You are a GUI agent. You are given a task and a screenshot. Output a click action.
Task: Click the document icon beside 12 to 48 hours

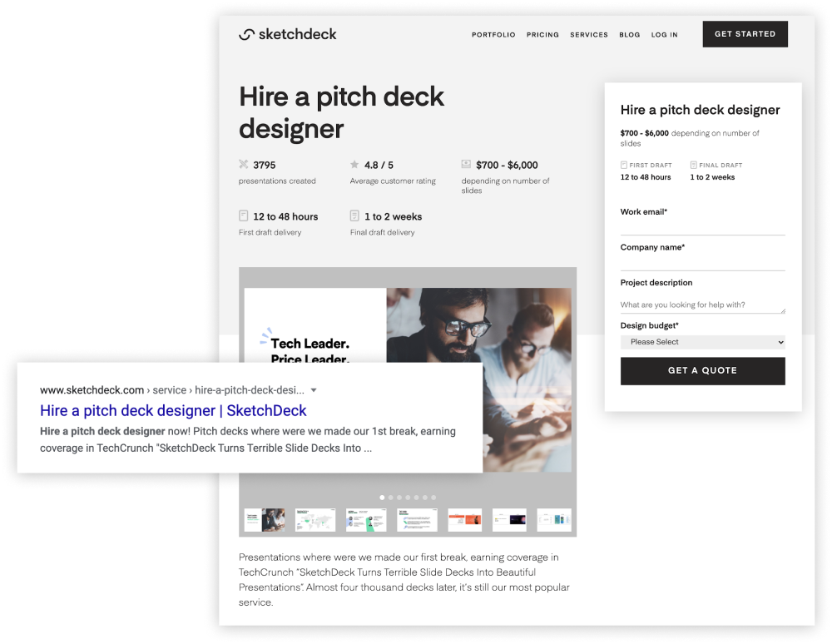(243, 215)
